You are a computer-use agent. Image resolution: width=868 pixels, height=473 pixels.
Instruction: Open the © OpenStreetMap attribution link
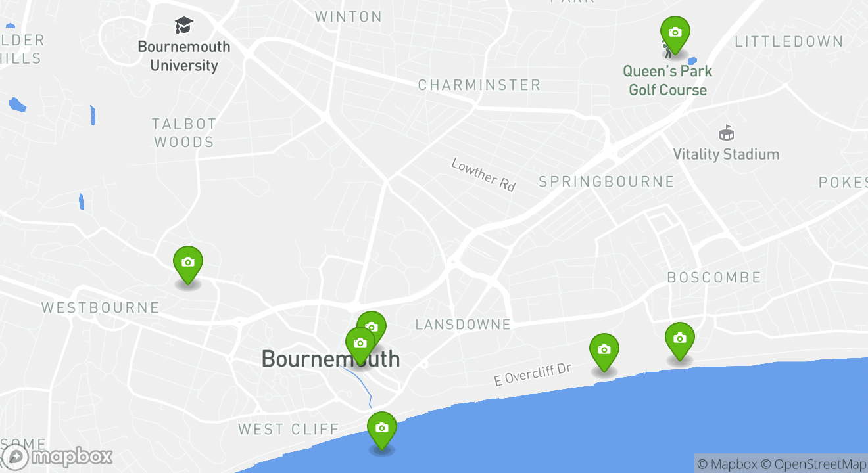coord(814,464)
